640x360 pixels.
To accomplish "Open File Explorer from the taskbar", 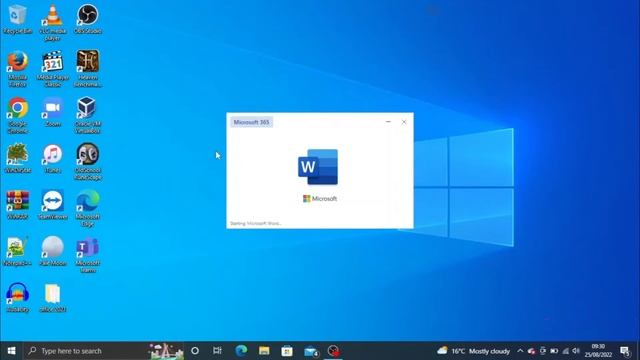I will (x=264, y=351).
